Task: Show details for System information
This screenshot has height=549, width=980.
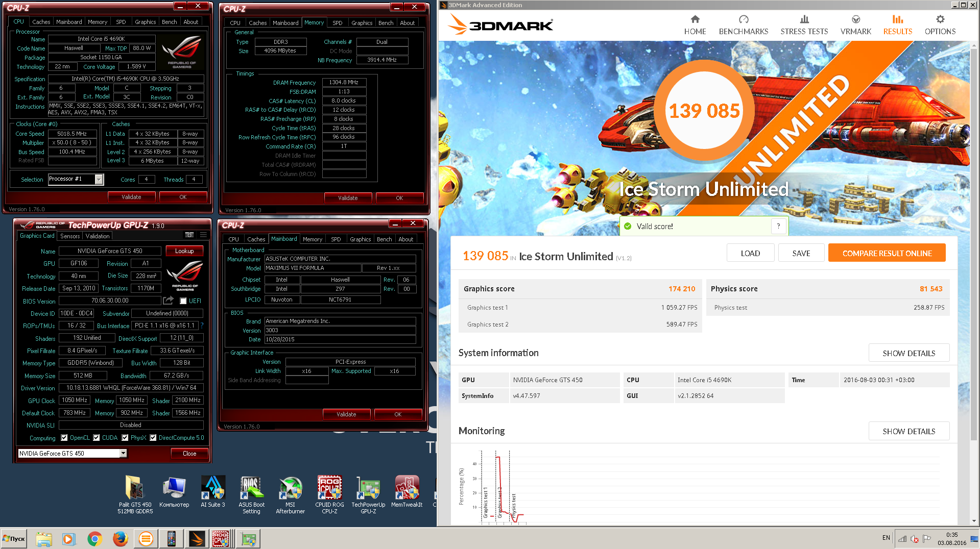Action: 909,353
